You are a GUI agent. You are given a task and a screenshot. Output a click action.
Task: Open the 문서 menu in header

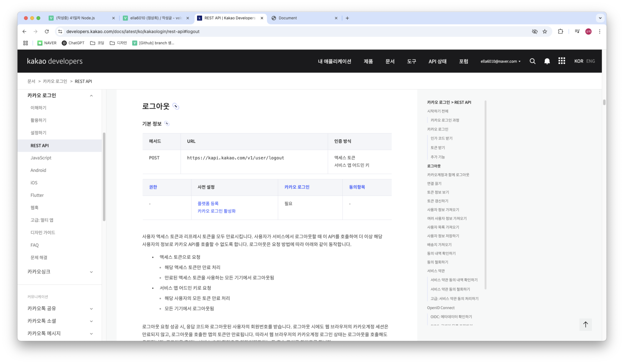click(x=390, y=61)
